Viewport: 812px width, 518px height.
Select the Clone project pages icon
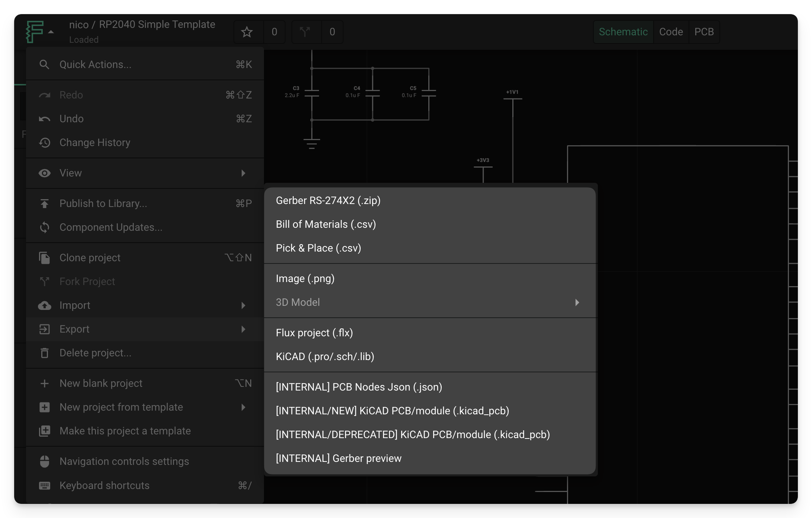coord(44,257)
